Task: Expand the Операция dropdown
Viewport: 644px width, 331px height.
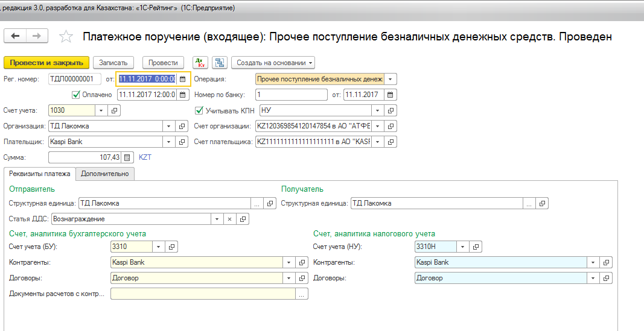Action: [390, 79]
